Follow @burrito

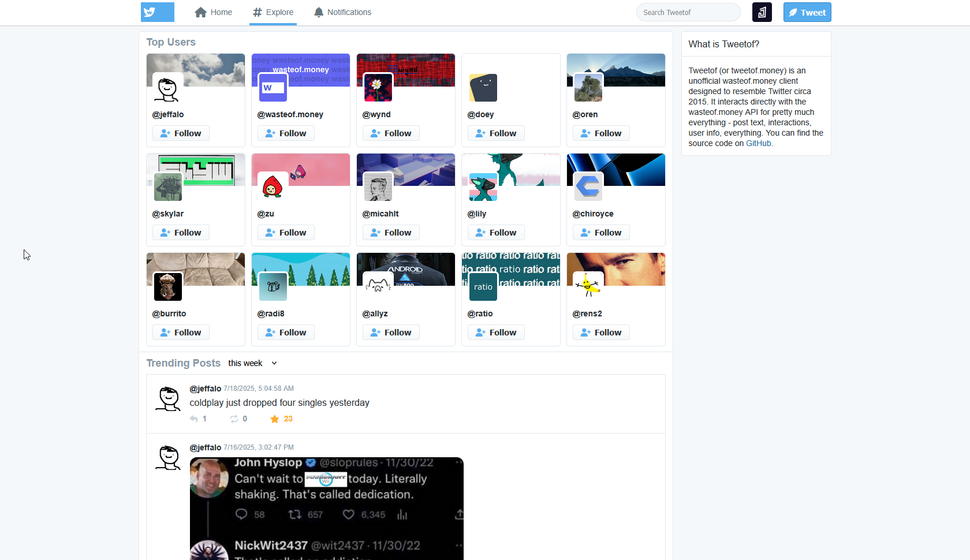(x=181, y=333)
